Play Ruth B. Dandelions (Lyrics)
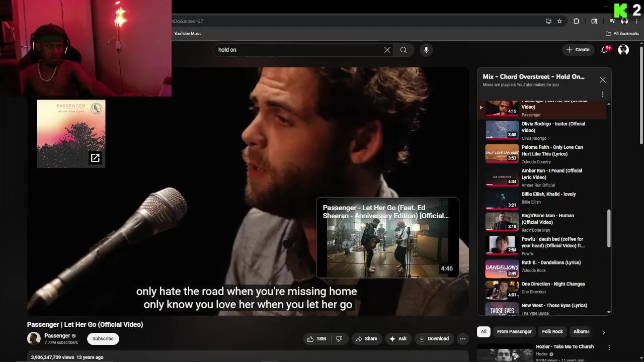 542,268
